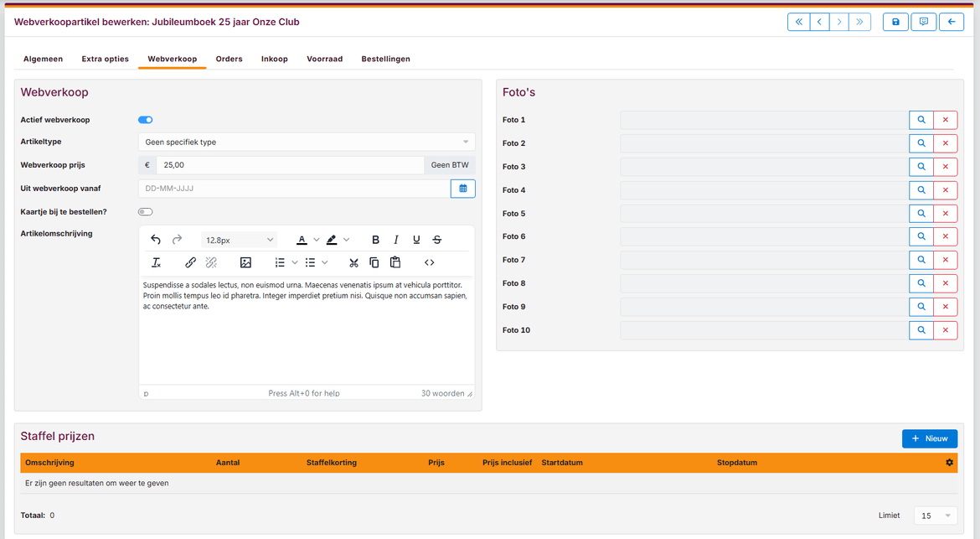
Task: Click the gear icon in the Staffel prijzen table
Action: pos(949,463)
